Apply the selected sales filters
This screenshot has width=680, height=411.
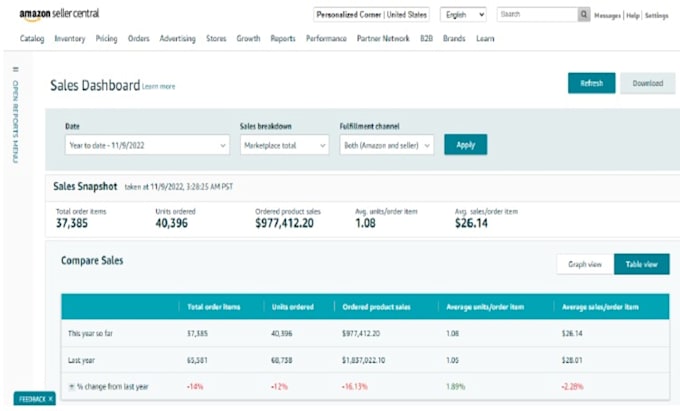coord(466,145)
